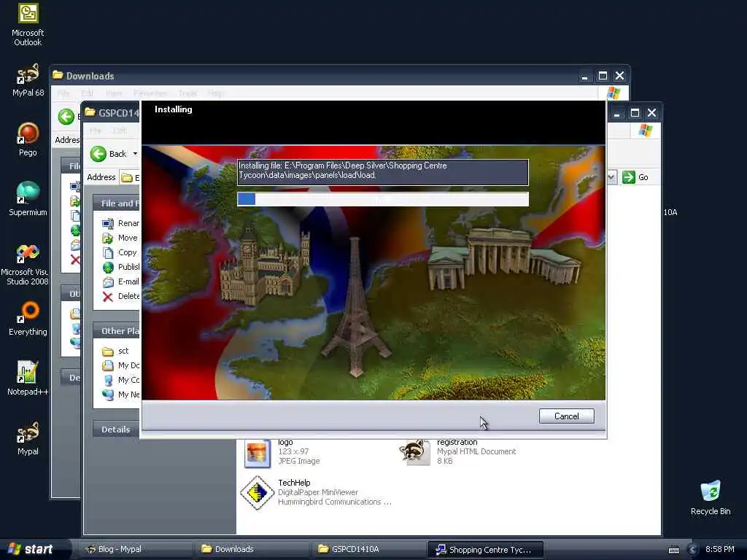Open Back history dropdown in GSPCD window
This screenshot has height=560, width=747.
135,153
